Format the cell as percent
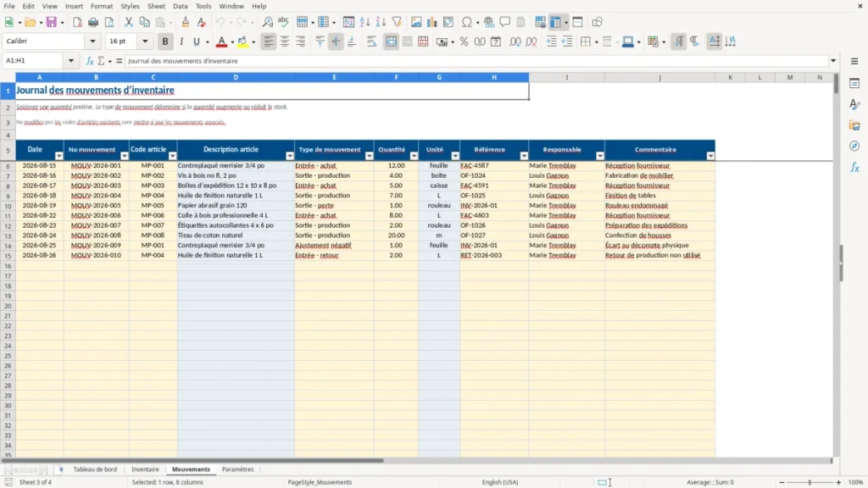The width and height of the screenshot is (868, 488). [464, 42]
